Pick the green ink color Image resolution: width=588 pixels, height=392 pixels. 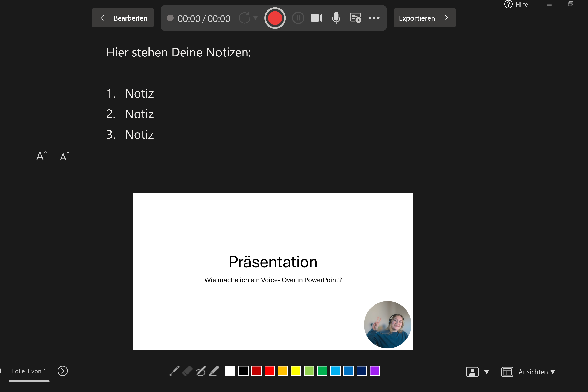pos(322,371)
